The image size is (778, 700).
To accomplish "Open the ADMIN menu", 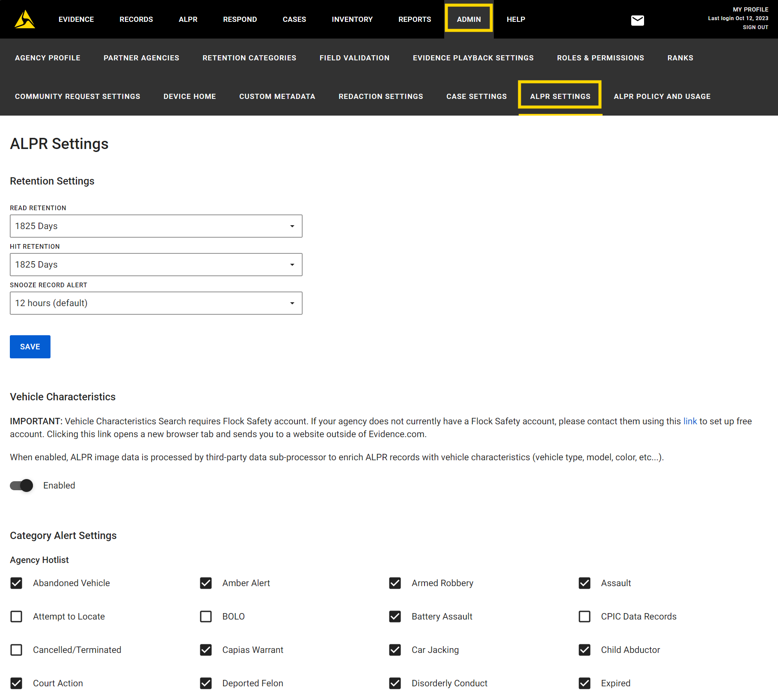I will click(x=469, y=19).
